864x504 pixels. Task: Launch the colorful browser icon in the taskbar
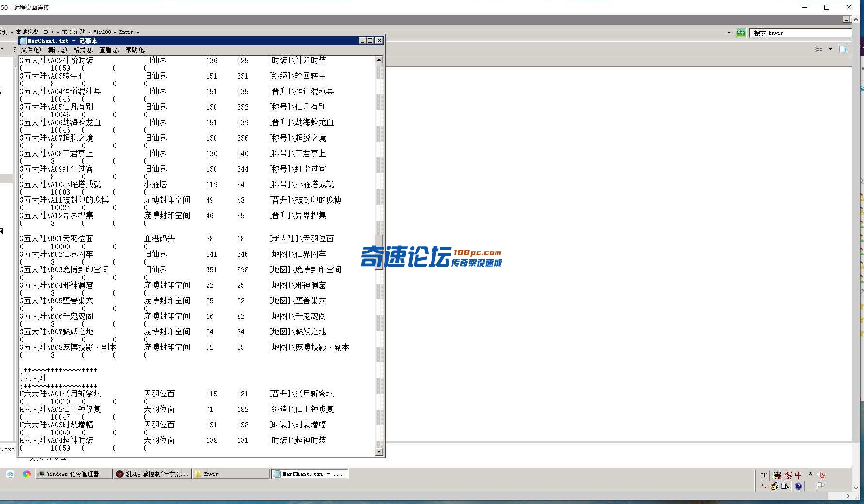click(x=27, y=474)
